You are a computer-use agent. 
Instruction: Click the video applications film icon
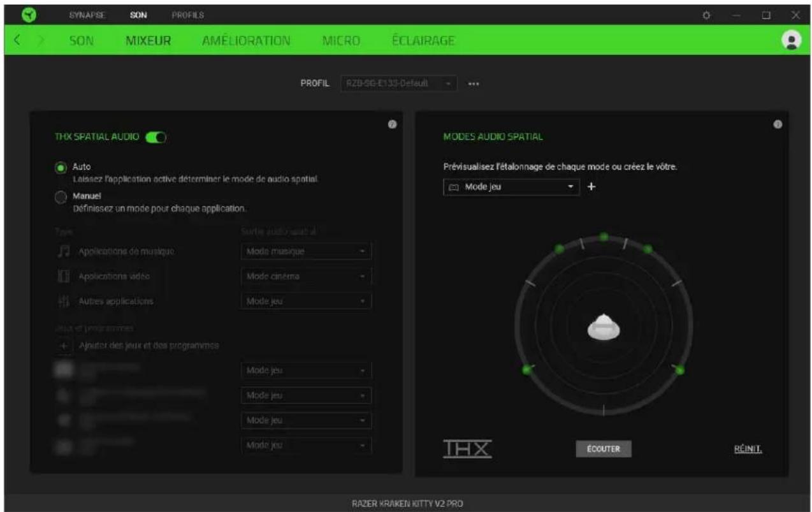click(x=64, y=276)
